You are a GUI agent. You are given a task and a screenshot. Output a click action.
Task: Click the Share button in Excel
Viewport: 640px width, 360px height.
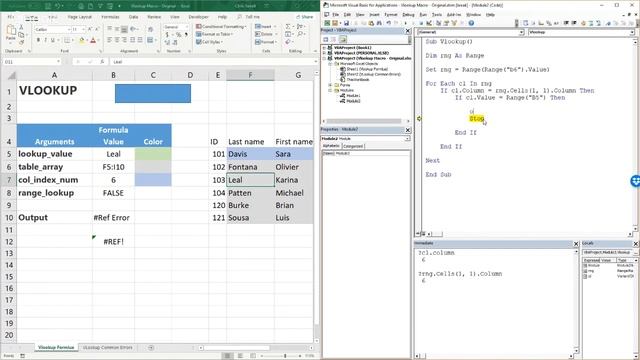click(304, 17)
